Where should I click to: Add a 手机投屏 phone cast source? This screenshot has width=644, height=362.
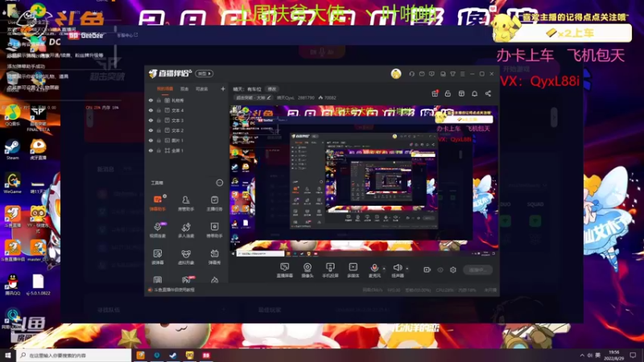(330, 270)
